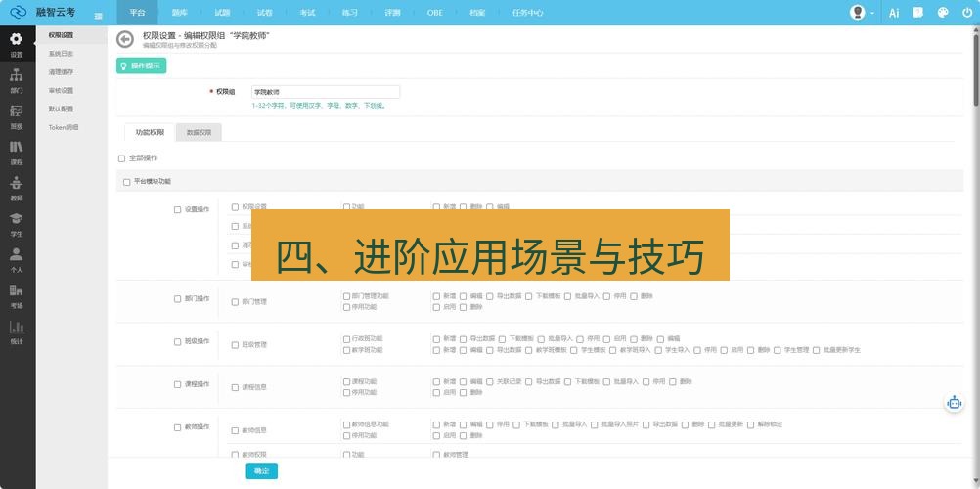The image size is (980, 489).
Task: Check 批量更新学生 in class row
Action: tap(817, 350)
